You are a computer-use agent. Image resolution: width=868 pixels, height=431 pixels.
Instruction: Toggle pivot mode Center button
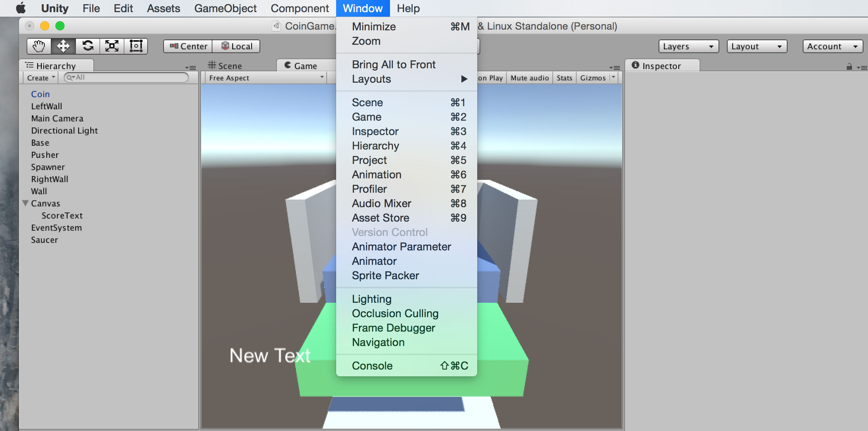(x=188, y=46)
